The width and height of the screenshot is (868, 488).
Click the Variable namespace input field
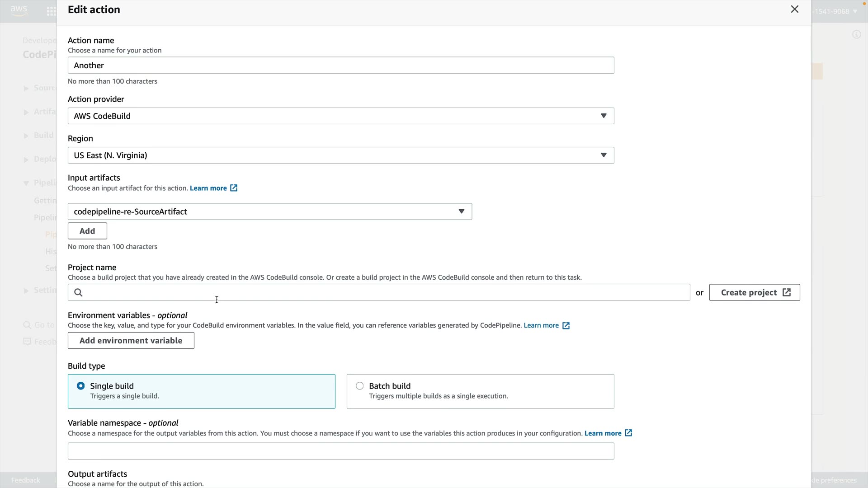(340, 451)
